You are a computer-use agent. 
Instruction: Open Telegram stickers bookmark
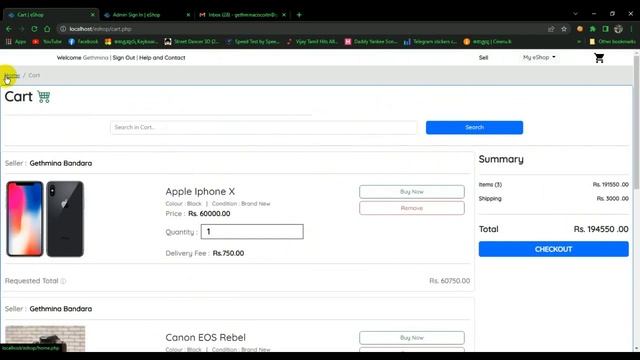[430, 42]
